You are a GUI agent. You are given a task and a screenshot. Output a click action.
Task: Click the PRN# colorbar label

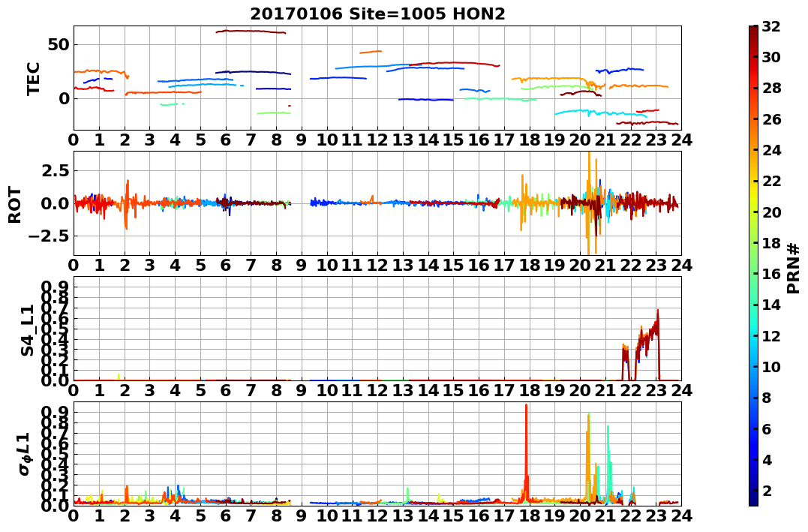[x=794, y=269]
